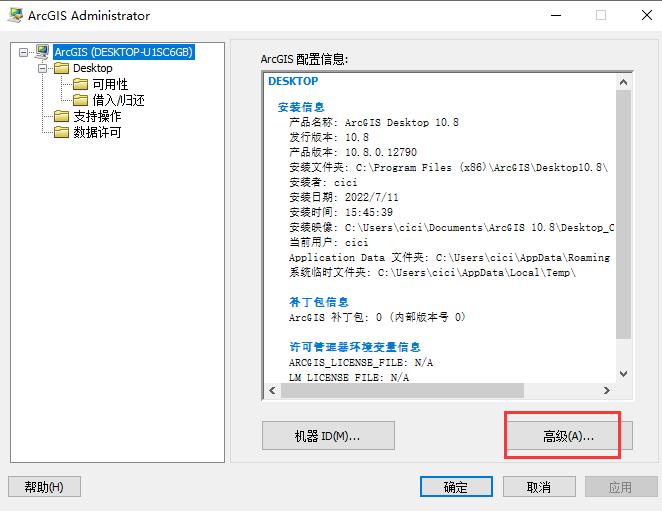Click the horizontal scrollbar left arrow
This screenshot has width=662, height=511.
click(x=272, y=391)
